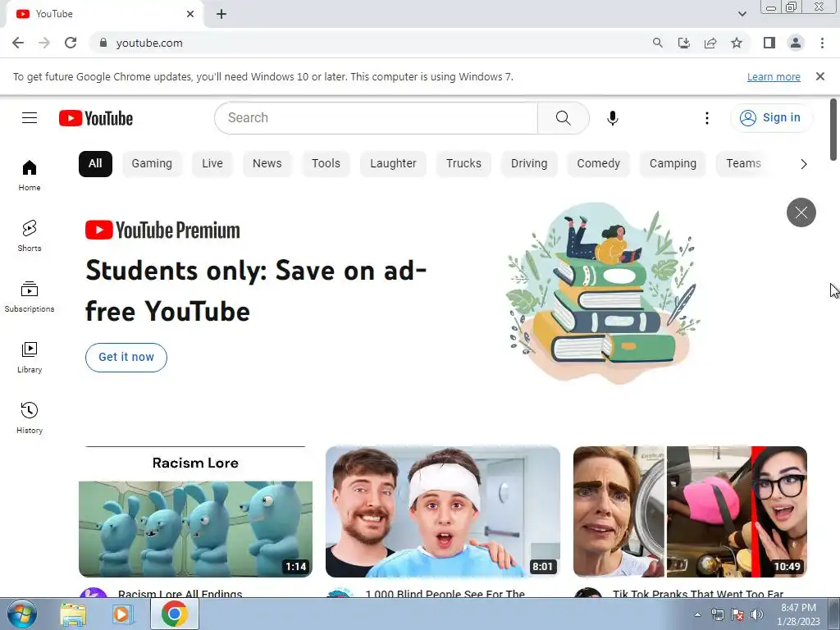
Task: Open the tab search dropdown chevron
Action: click(x=742, y=14)
